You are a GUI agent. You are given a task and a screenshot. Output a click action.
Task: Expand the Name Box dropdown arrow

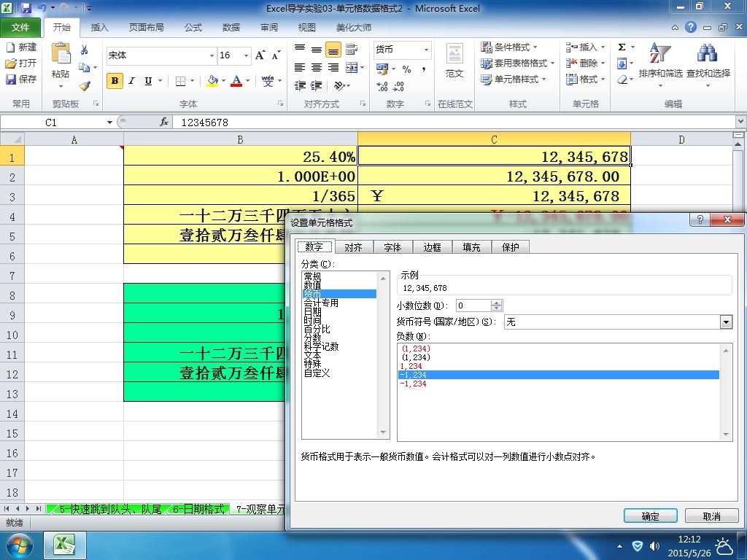point(109,122)
